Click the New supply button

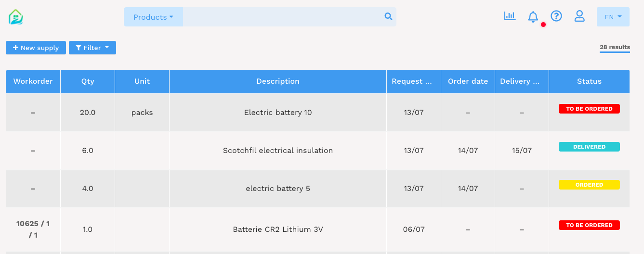tap(36, 48)
